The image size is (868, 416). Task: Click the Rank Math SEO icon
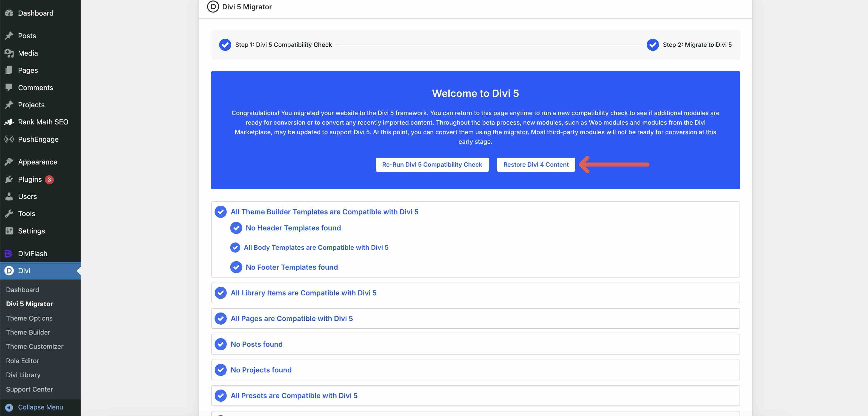click(9, 122)
